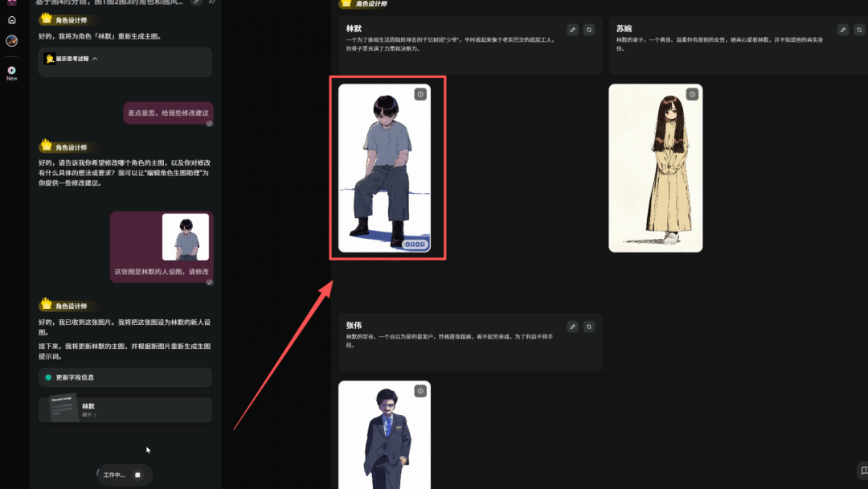Click the small icon on 张伟's image corner
Screen dimensions: 868x489
pyautogui.click(x=420, y=390)
